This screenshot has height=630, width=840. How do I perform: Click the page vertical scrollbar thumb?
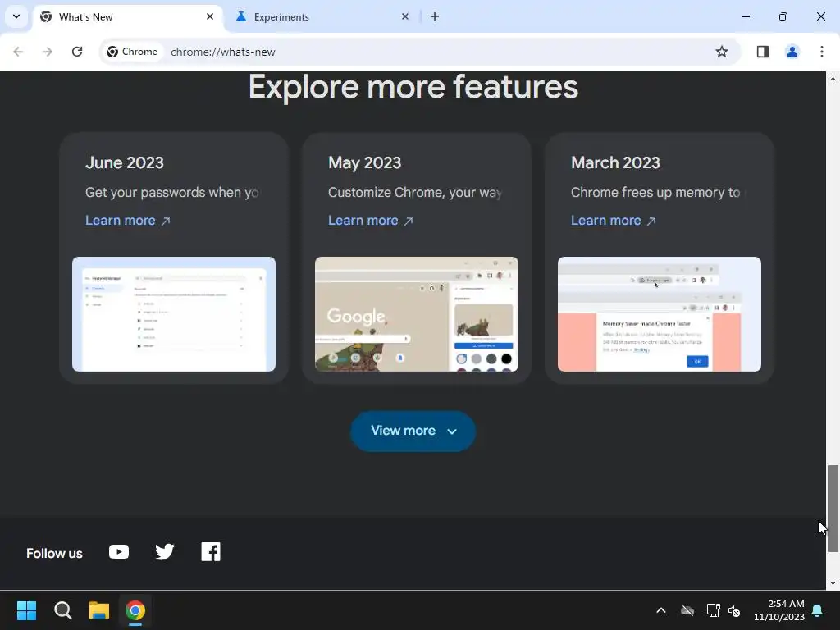(x=833, y=508)
